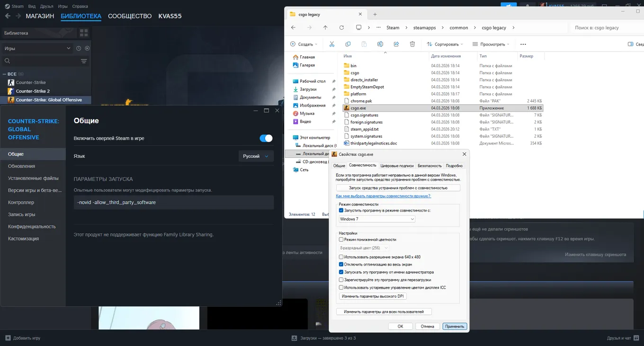Image resolution: width=644 pixels, height=346 pixels.
Task: Open a new Explorer tab with plus
Action: pos(375,14)
